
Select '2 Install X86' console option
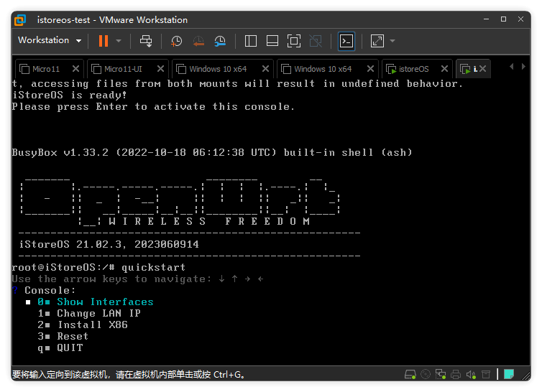click(83, 325)
